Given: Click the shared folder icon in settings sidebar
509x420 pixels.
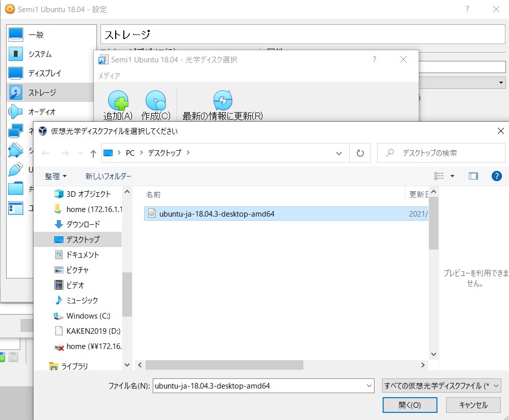Looking at the screenshot, I should 16,188.
